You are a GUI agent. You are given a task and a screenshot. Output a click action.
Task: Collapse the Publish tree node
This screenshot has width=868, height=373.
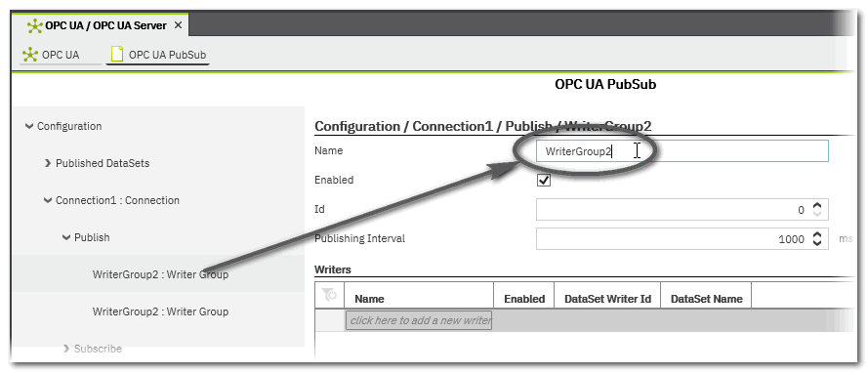pyautogui.click(x=66, y=237)
